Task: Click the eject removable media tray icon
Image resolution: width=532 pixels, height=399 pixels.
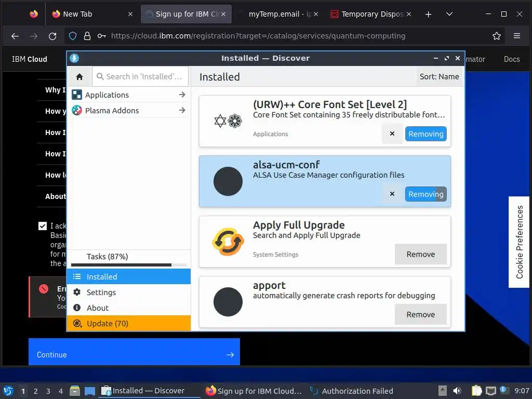Action: [x=443, y=391]
